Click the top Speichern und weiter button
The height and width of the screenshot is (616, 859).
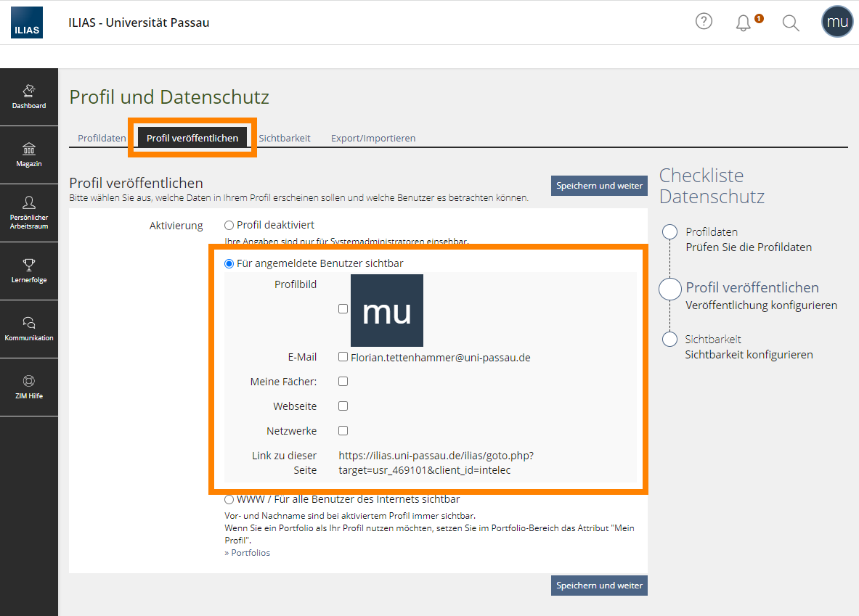599,186
